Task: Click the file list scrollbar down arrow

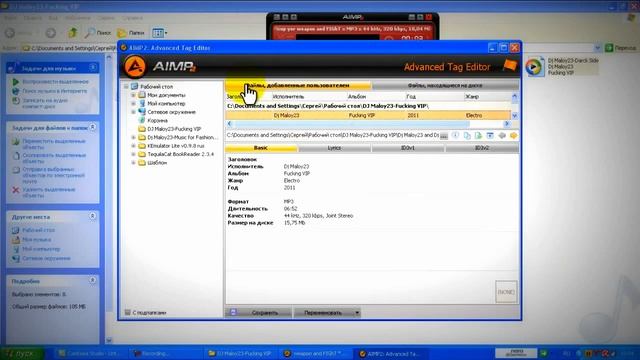Action: [x=515, y=116]
